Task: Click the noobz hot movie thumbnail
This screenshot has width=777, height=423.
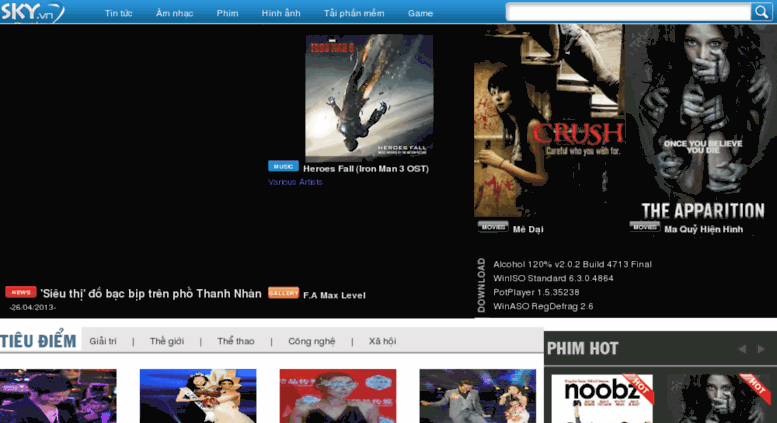Action: (602, 398)
